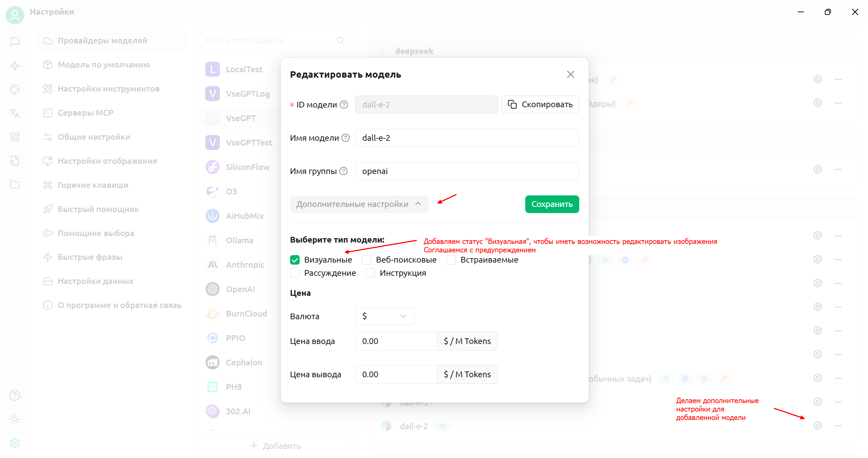Image resolution: width=868 pixels, height=458 pixels.
Task: Click the sparkle agents icon in sidebar
Action: click(15, 66)
